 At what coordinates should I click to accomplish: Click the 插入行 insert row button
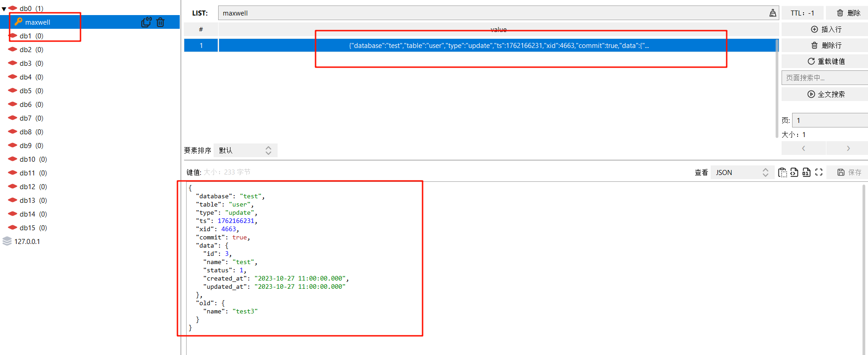coord(826,29)
